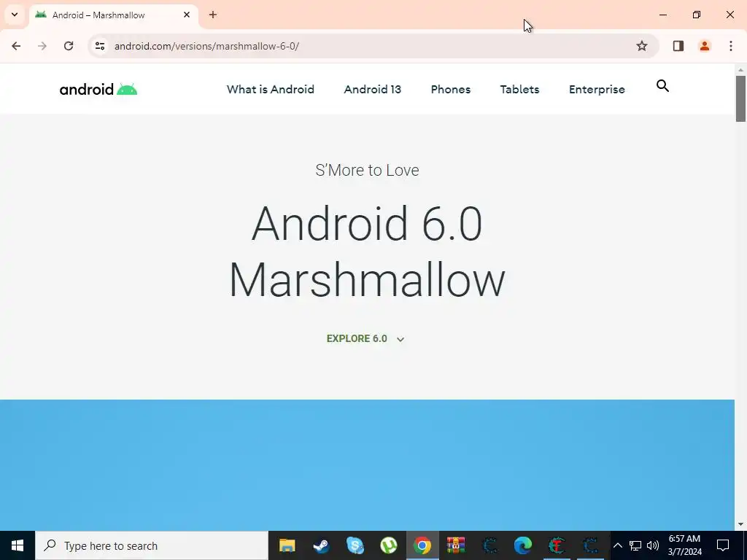This screenshot has height=560, width=747.
Task: Click the page vertical scrollbar thumb
Action: pyautogui.click(x=740, y=98)
